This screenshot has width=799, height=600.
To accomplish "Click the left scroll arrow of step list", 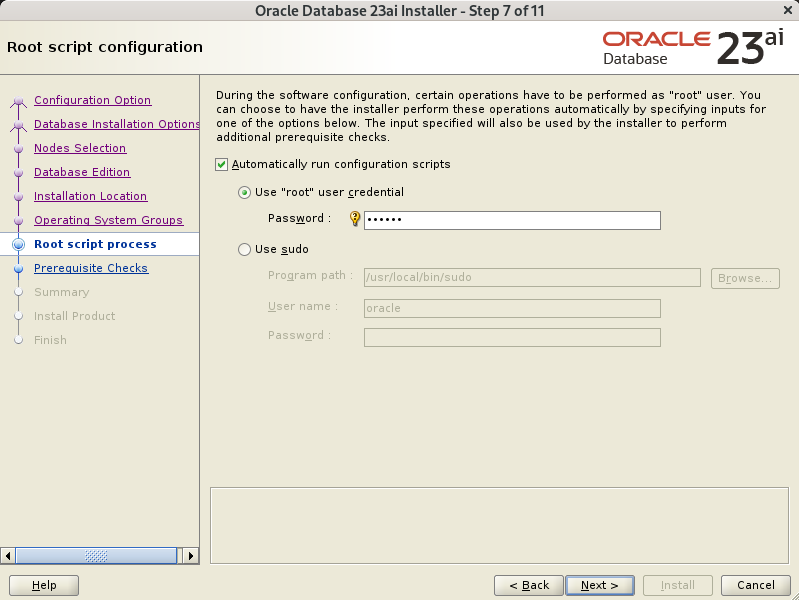I will click(8, 556).
